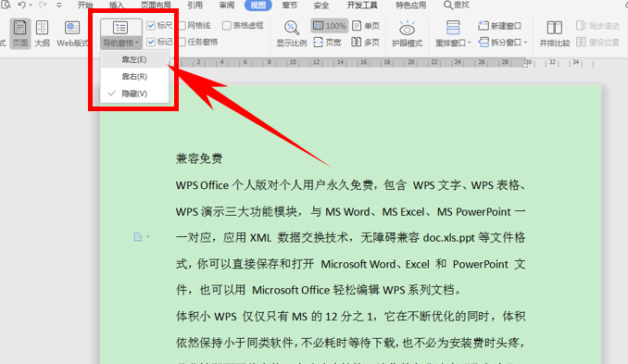Click the right indent marker on ruler
The height and width of the screenshot is (364, 628).
(x=524, y=64)
